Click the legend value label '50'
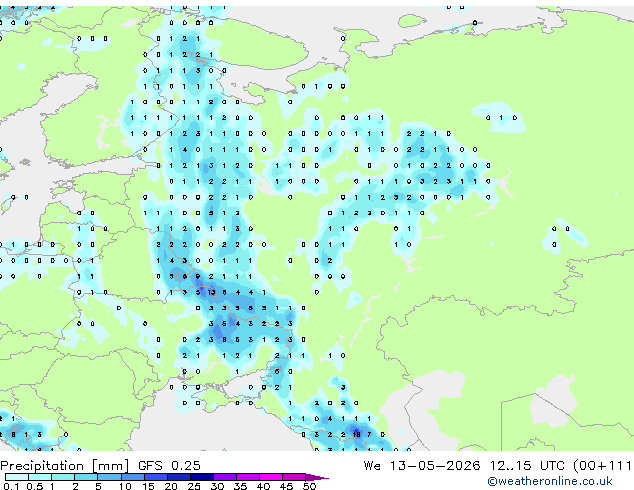634x490 pixels. (x=310, y=486)
